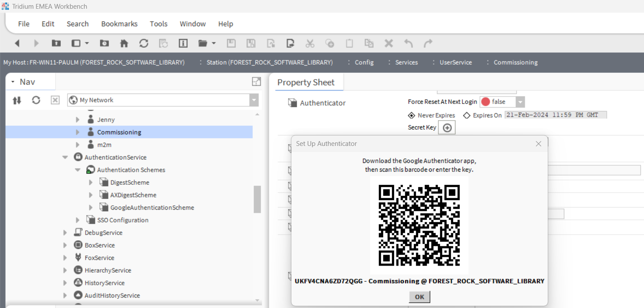Viewport: 644px width, 308px height.
Task: Click the Redo arrow icon
Action: (x=428, y=43)
